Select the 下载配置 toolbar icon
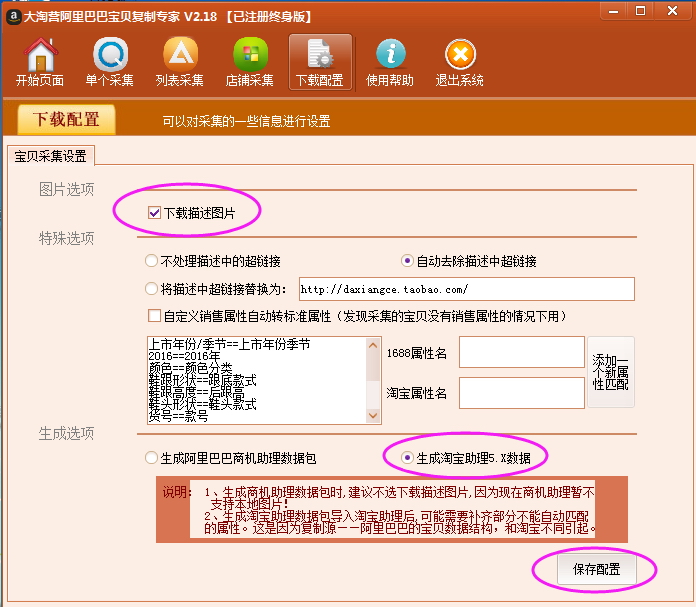This screenshot has width=696, height=607. click(x=320, y=62)
